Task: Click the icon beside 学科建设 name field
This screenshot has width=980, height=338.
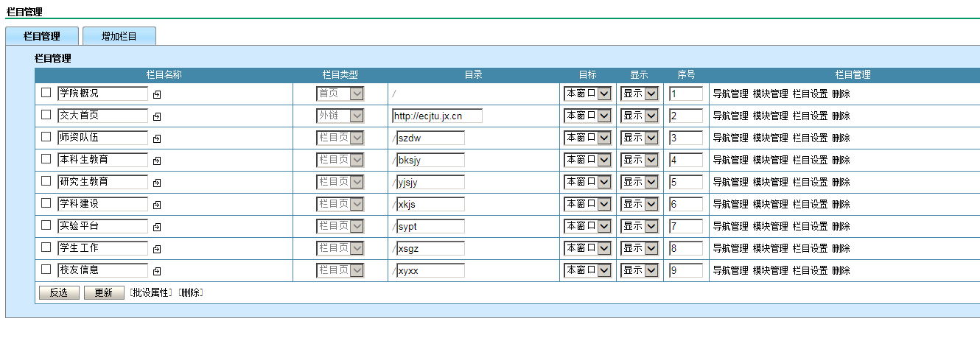Action: pyautogui.click(x=156, y=205)
